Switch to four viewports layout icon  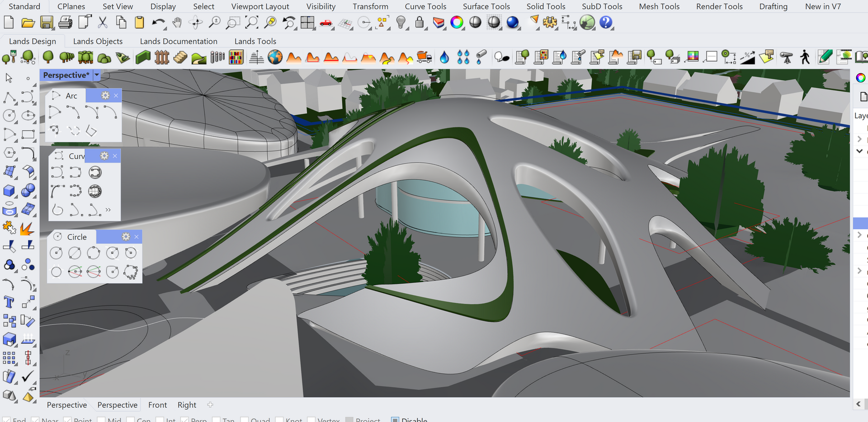pos(307,22)
